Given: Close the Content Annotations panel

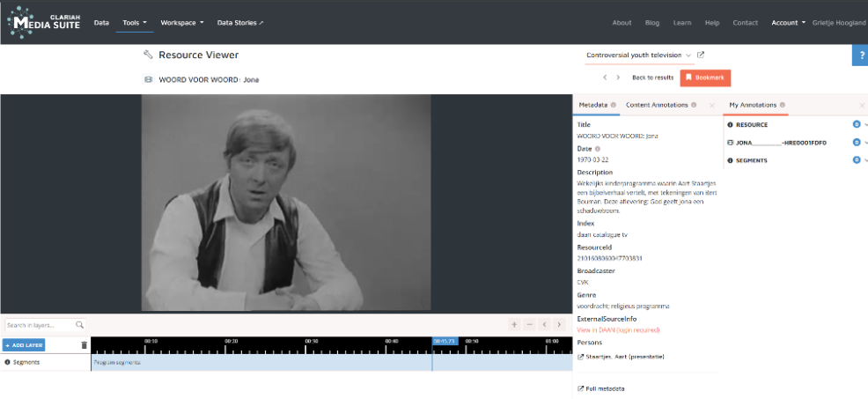Looking at the screenshot, I should pos(711,105).
